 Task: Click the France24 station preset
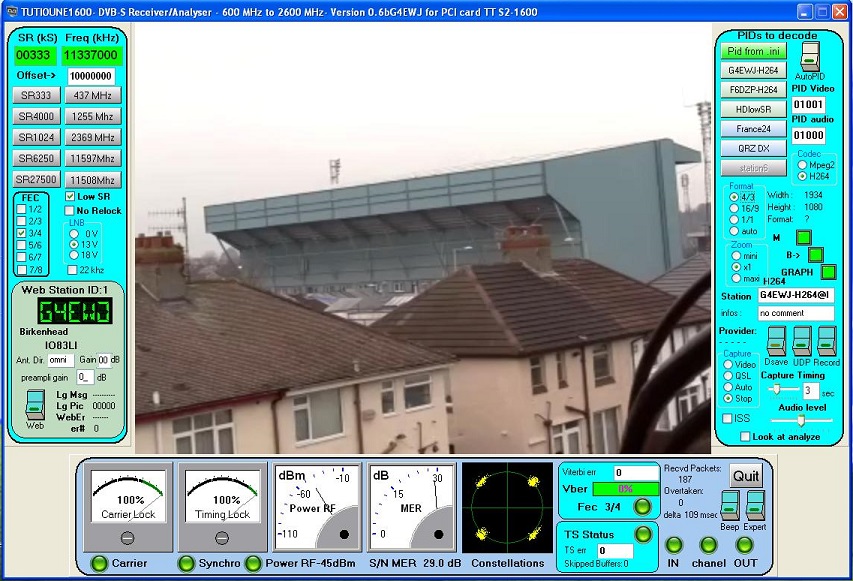tap(755, 128)
